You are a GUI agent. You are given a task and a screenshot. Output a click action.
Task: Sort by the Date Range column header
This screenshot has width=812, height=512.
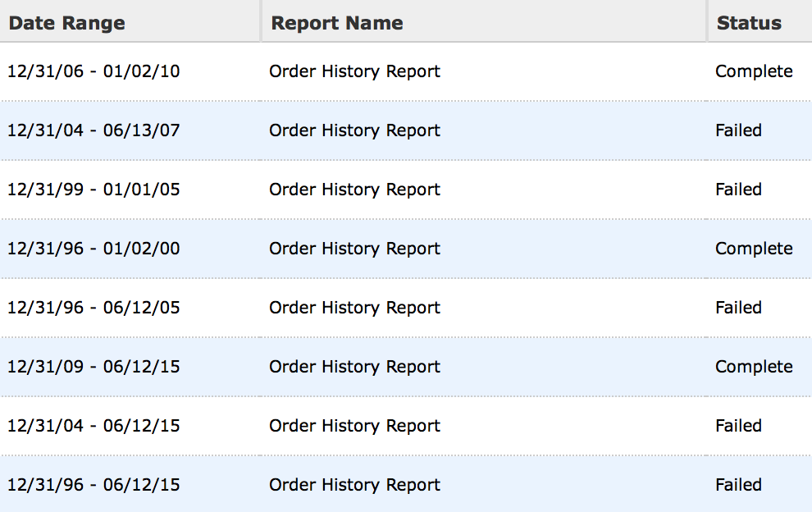point(67,23)
